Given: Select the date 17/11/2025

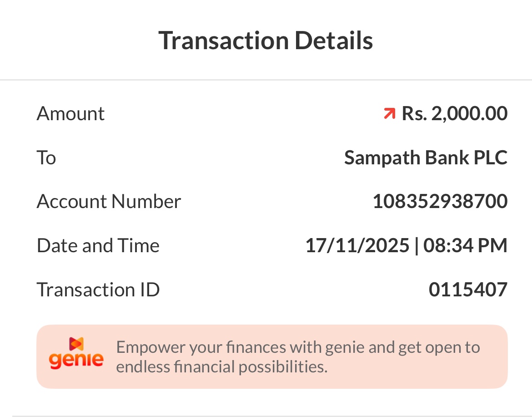Looking at the screenshot, I should (x=357, y=245).
